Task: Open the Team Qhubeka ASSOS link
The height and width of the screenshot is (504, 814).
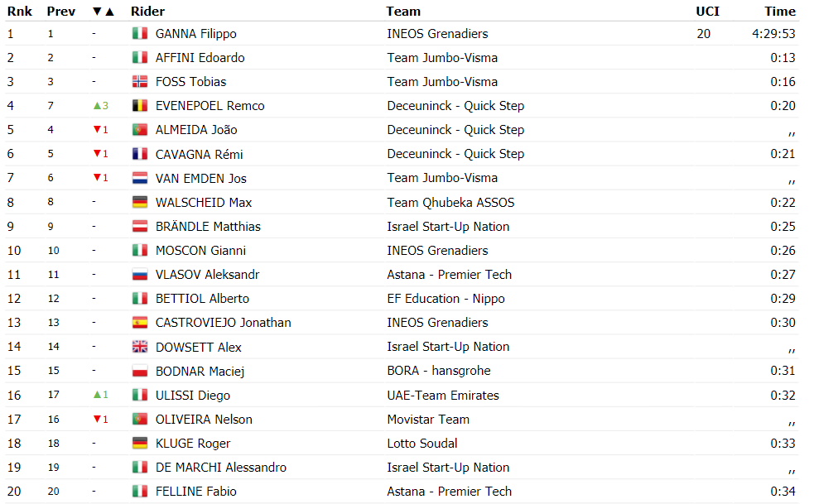Action: (450, 203)
